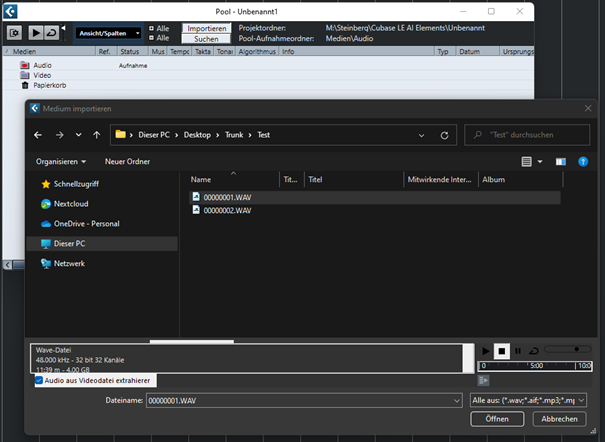This screenshot has width=605, height=442.
Task: Play the audio preview in import dialog
Action: click(485, 351)
